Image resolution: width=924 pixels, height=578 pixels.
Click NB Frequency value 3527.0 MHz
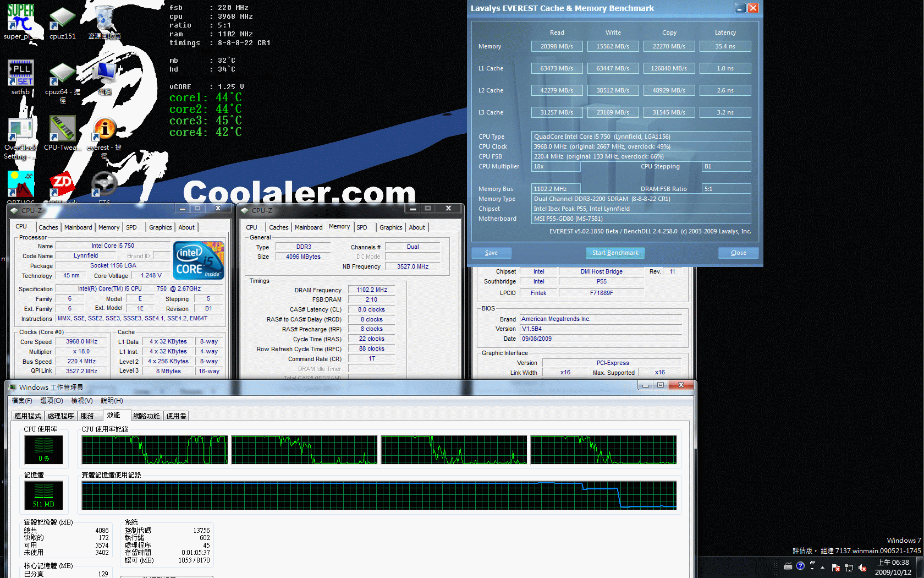coord(413,266)
